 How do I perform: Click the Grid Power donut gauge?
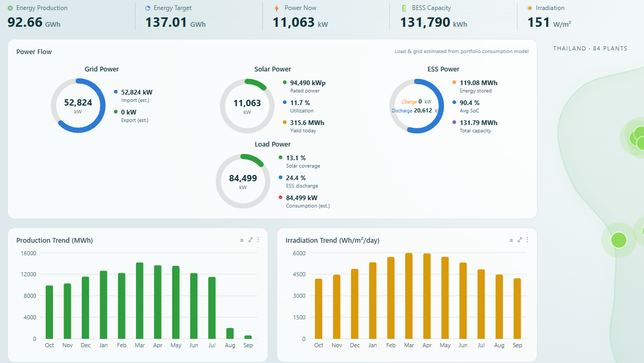(x=78, y=106)
